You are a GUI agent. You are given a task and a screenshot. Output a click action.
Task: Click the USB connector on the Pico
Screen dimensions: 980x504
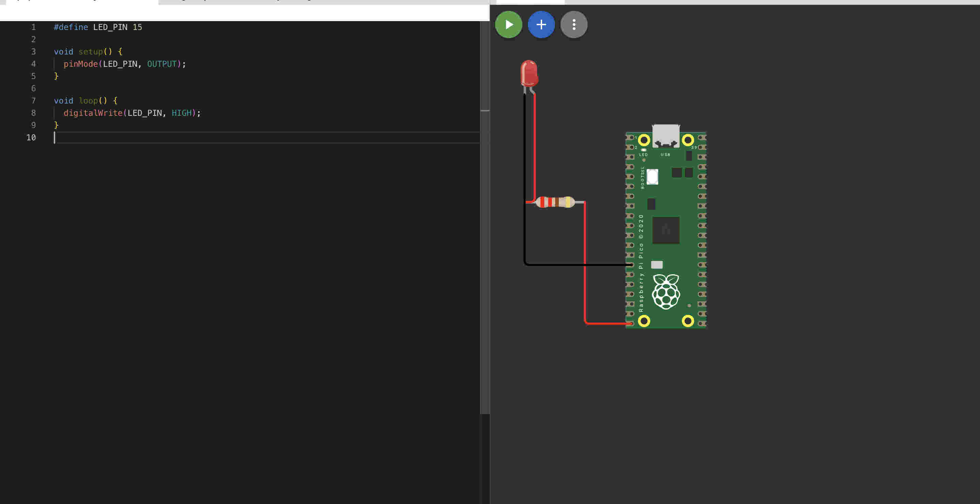pos(666,135)
